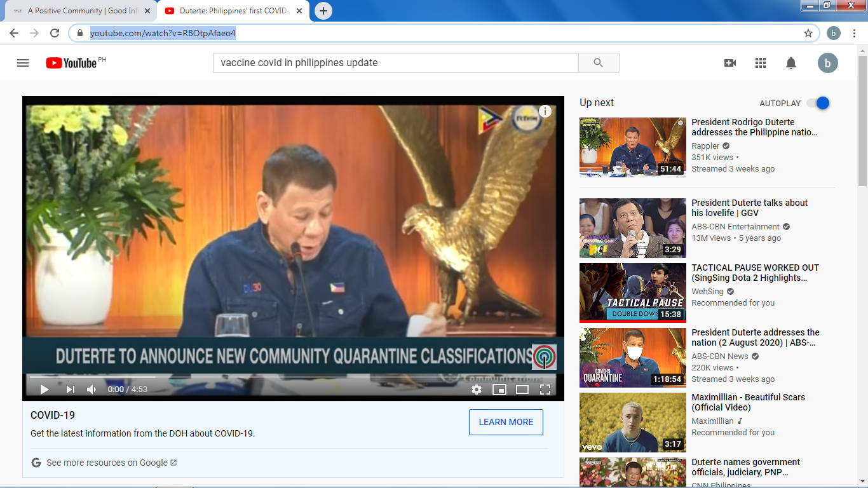Open the Rappler channel name
Image resolution: width=868 pixels, height=488 pixels.
click(705, 146)
